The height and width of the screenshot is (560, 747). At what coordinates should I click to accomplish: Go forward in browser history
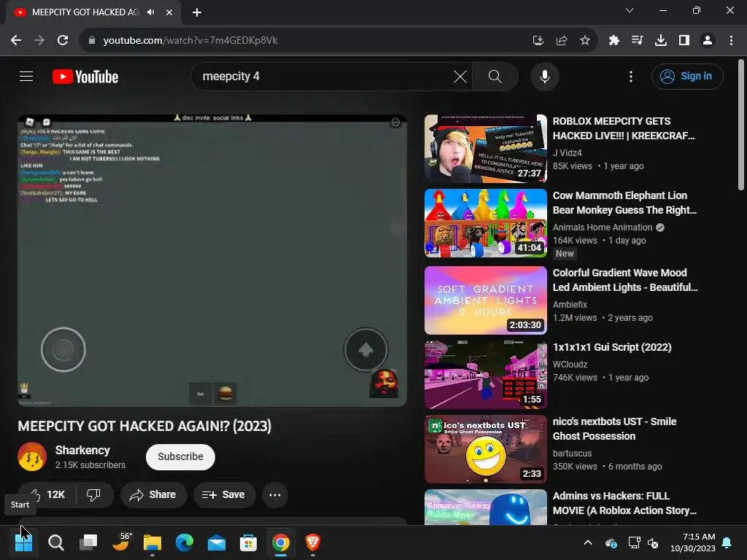tap(39, 41)
